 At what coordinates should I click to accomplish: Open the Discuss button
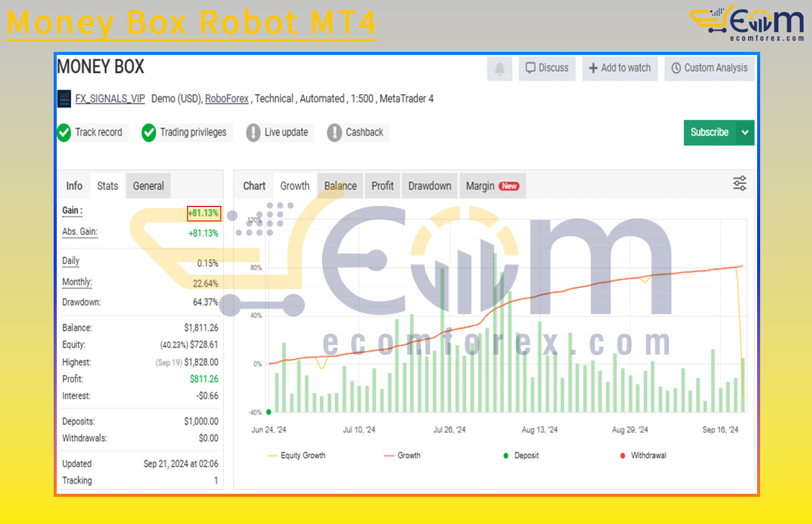(x=547, y=68)
